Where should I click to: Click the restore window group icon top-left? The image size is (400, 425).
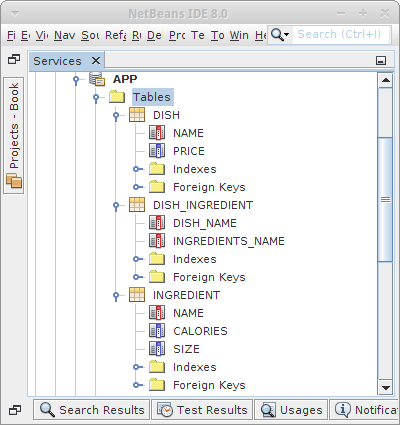pyautogui.click(x=14, y=59)
